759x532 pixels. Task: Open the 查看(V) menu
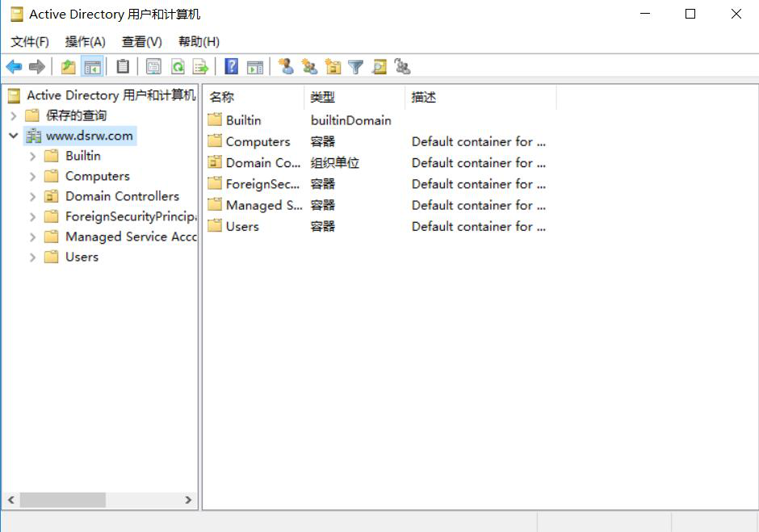(x=142, y=42)
